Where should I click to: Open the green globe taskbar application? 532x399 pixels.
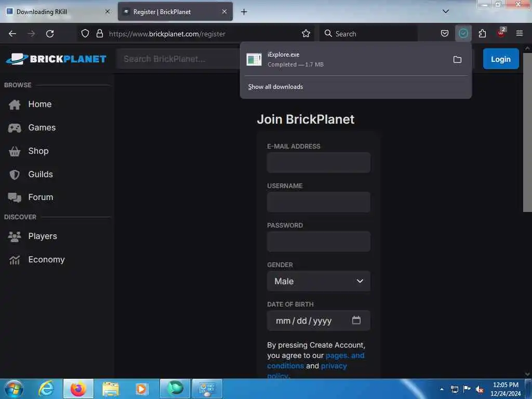pos(175,389)
